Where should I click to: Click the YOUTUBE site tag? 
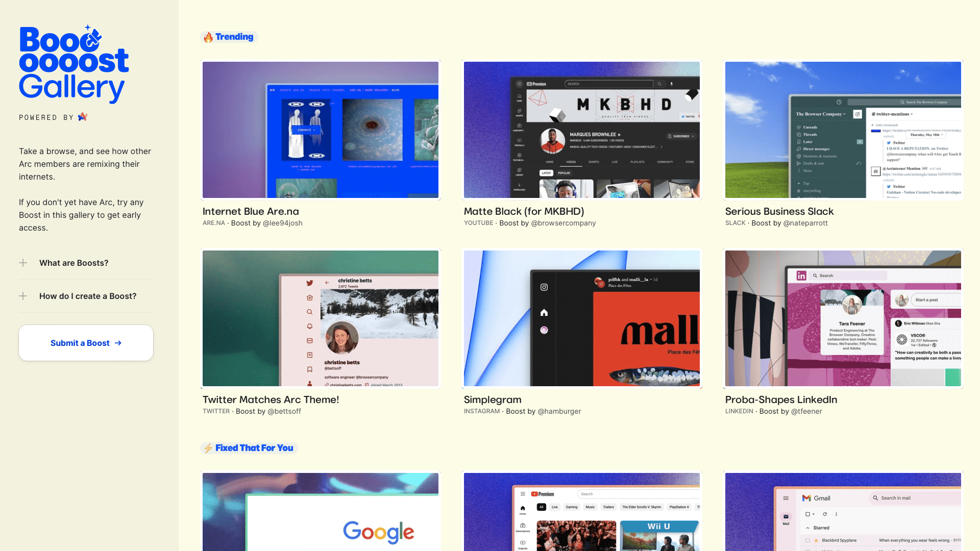pos(479,223)
